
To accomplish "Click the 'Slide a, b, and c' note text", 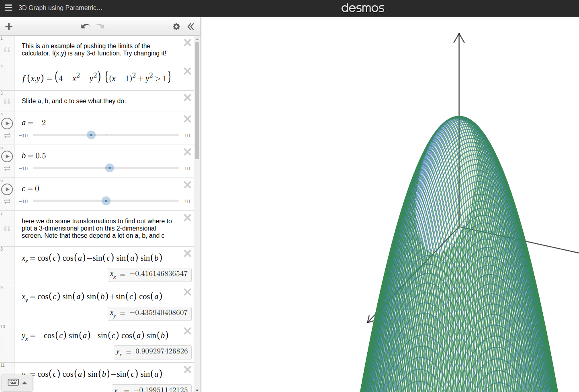I will [74, 101].
